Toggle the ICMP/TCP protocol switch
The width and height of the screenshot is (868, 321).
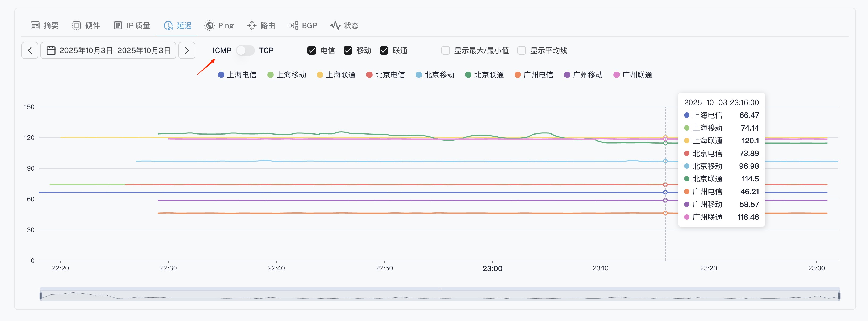245,50
